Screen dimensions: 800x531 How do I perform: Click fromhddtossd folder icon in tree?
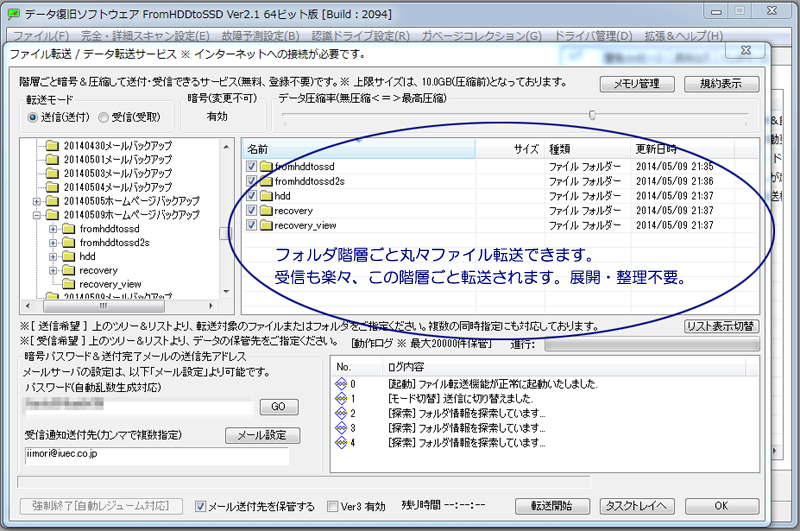pyautogui.click(x=68, y=229)
